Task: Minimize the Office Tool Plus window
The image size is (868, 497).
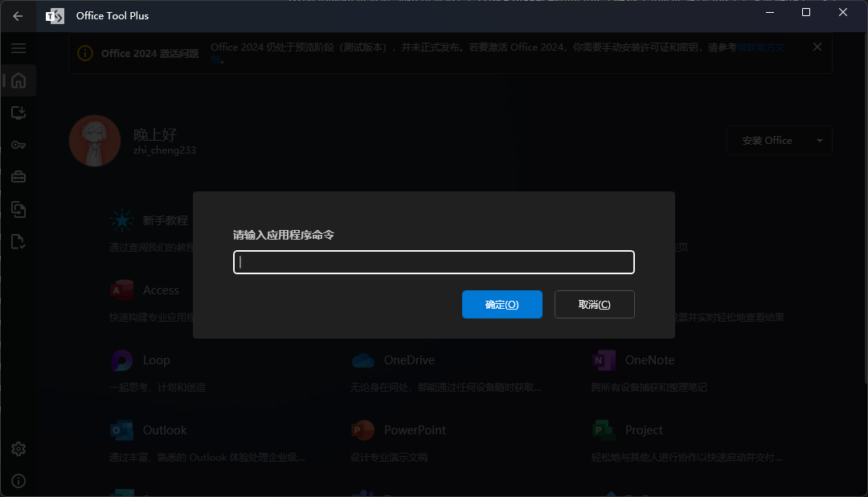Action: pos(769,12)
